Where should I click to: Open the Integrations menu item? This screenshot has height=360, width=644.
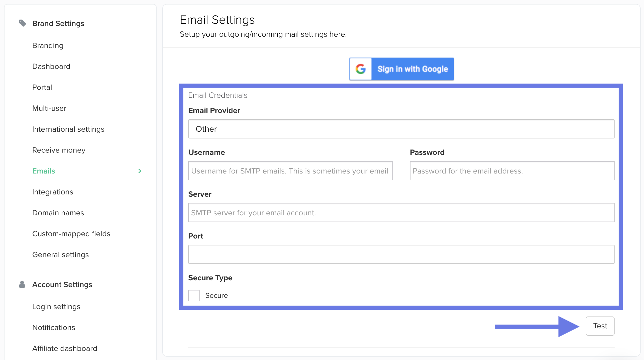53,192
